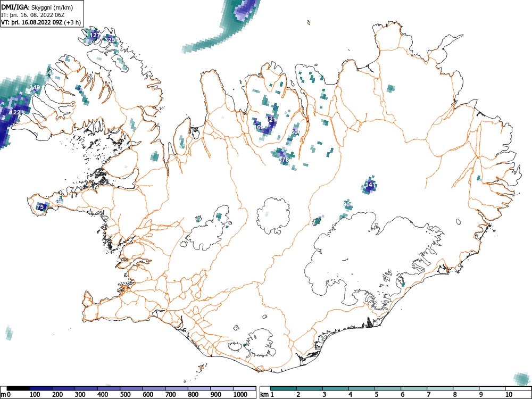Click the '700' tick label on meter legend
Image resolution: width=532 pixels, height=399 pixels.
[x=171, y=395]
